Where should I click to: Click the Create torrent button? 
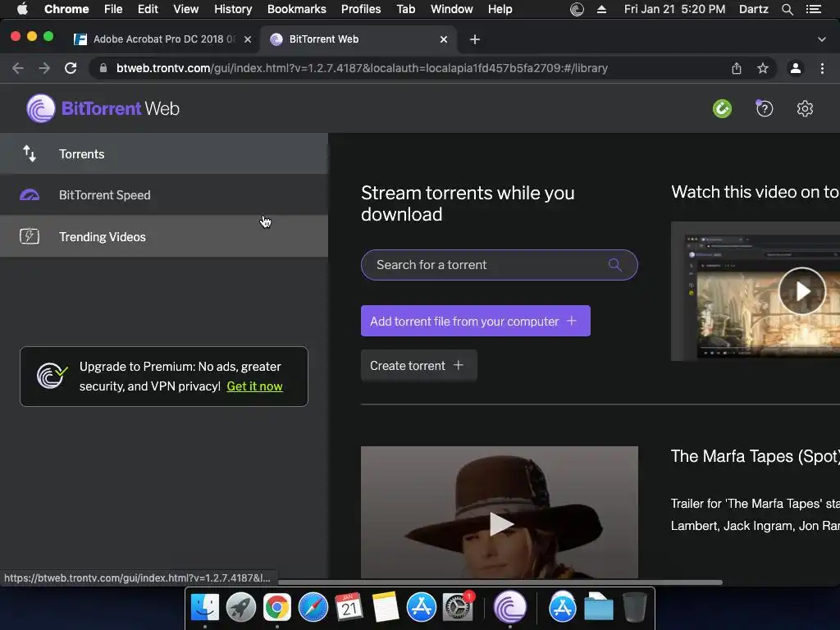click(x=419, y=365)
